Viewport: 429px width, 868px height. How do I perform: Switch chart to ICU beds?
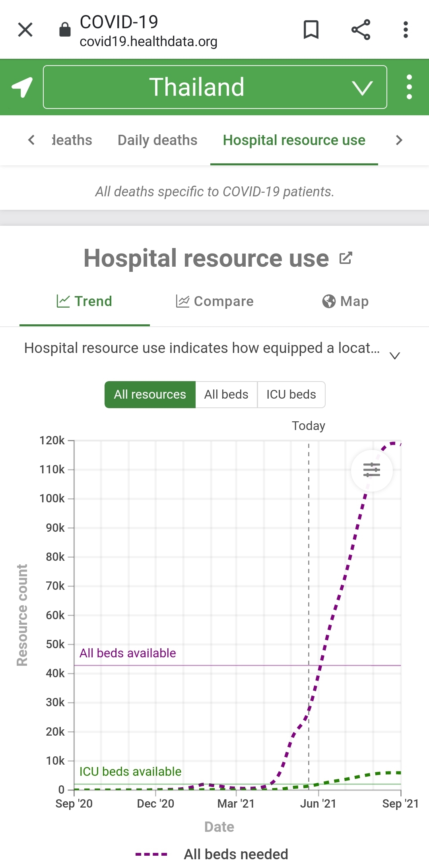pyautogui.click(x=291, y=394)
